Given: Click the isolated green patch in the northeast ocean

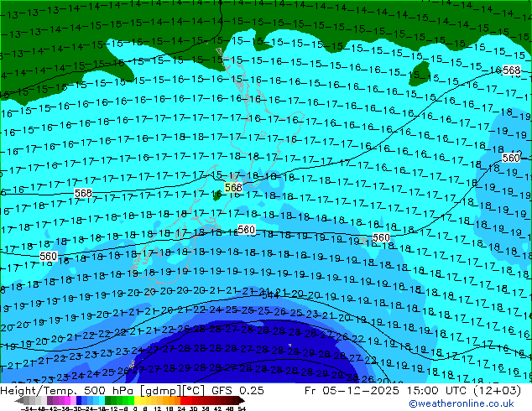Looking at the screenshot, I should coord(420,73).
